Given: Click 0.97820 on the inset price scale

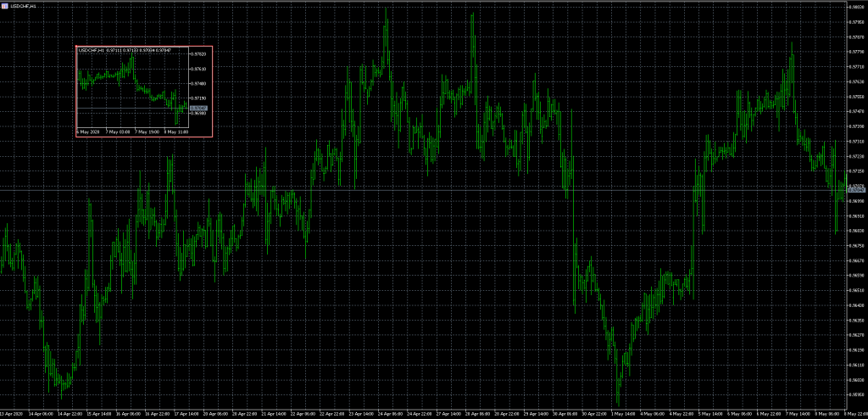Looking at the screenshot, I should (x=199, y=54).
